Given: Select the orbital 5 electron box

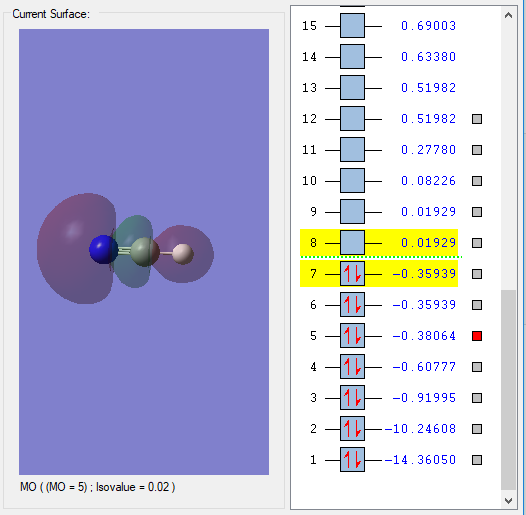Looking at the screenshot, I should tap(352, 336).
